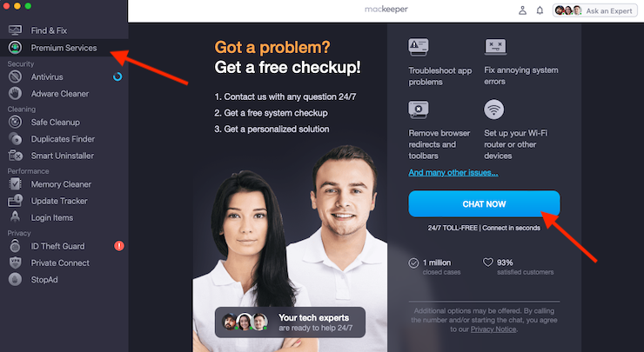Viewport: 644px width, 352px height.
Task: Select the Antivirus shield icon
Action: 15,76
